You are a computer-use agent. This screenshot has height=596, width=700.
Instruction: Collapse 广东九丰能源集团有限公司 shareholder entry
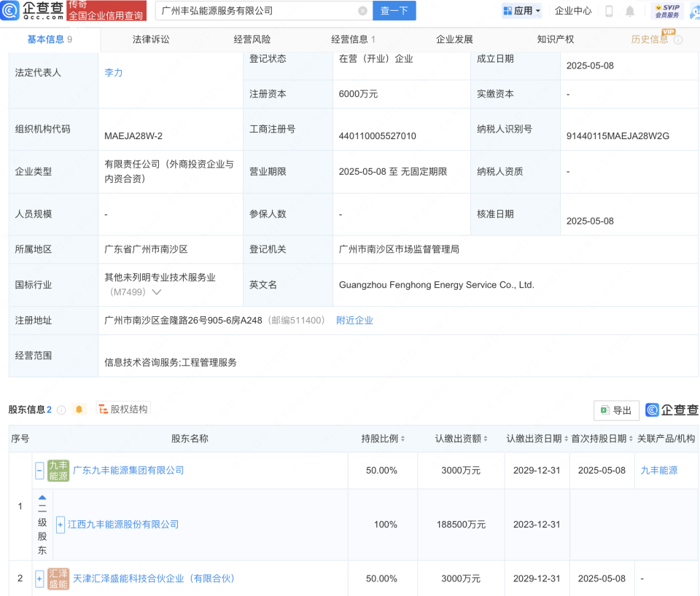39,470
